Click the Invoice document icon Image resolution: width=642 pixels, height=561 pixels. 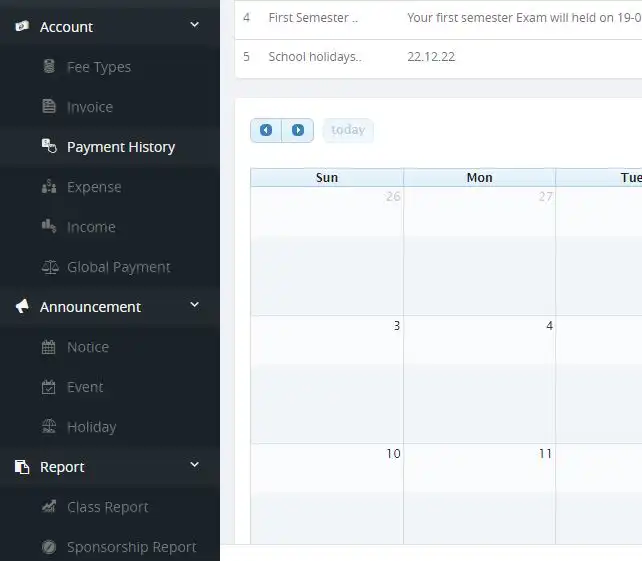click(49, 107)
